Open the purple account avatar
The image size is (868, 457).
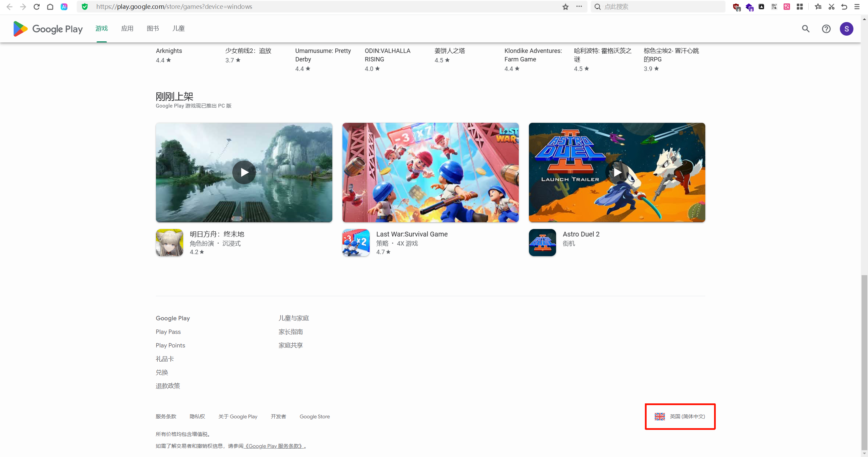click(x=846, y=29)
